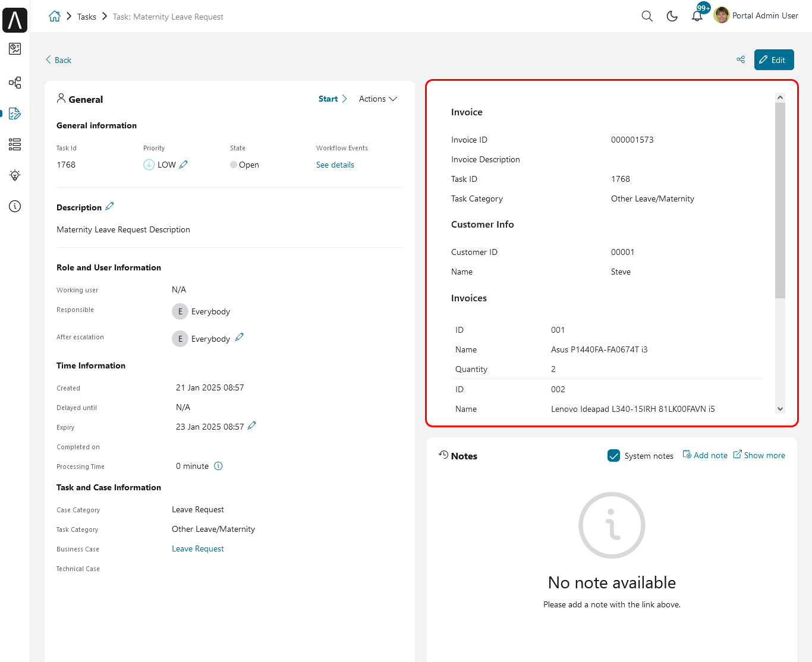Click Start with chevron

pyautogui.click(x=333, y=99)
